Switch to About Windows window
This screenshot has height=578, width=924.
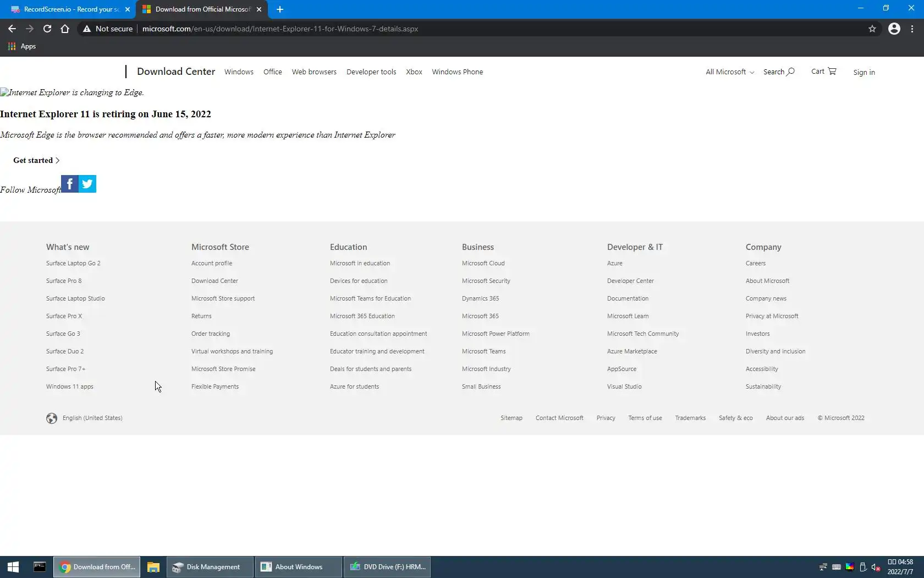coord(299,567)
